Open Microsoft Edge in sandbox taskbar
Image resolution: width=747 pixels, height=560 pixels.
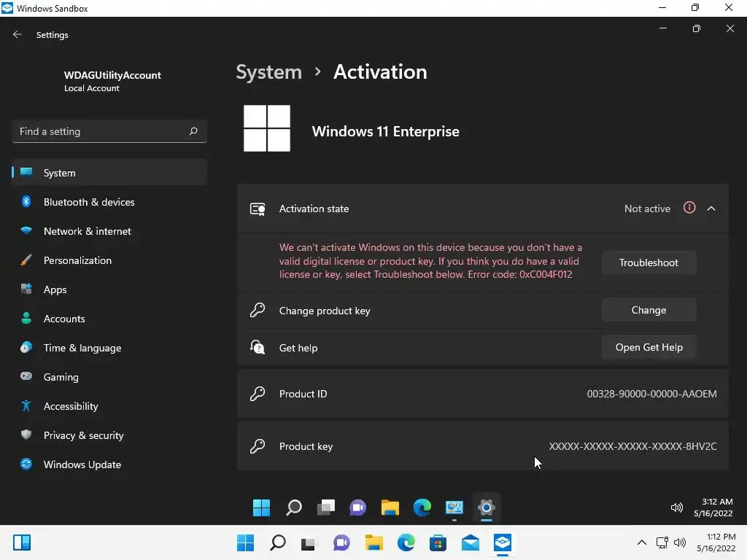pos(422,507)
